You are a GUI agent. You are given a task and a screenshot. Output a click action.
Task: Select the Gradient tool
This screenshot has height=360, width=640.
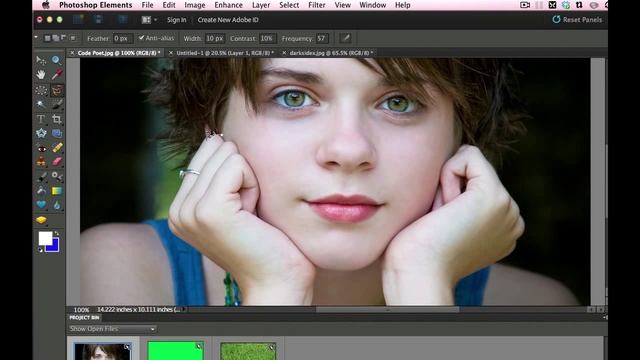pos(57,191)
